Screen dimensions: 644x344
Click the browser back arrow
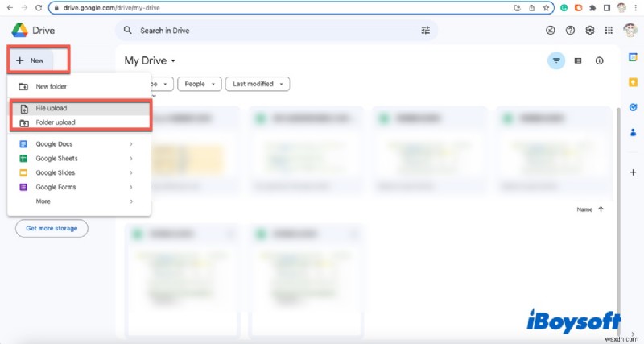click(x=10, y=8)
